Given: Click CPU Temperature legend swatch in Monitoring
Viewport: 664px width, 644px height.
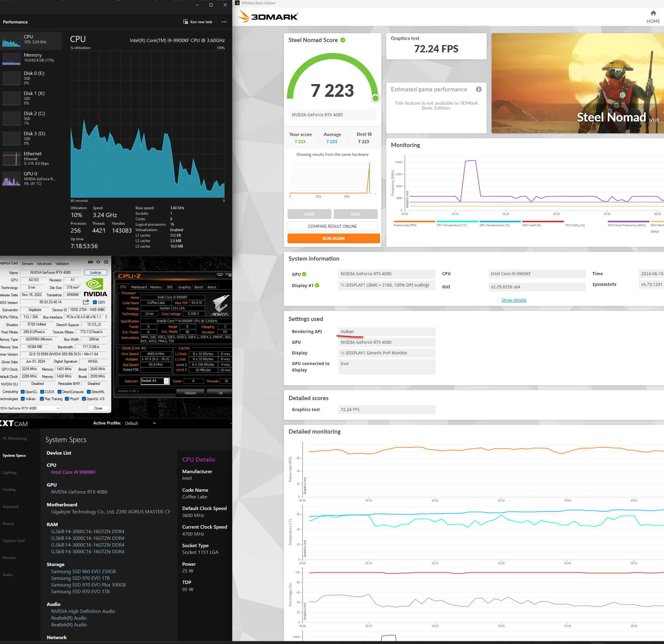Looking at the screenshot, I should tap(457, 221).
